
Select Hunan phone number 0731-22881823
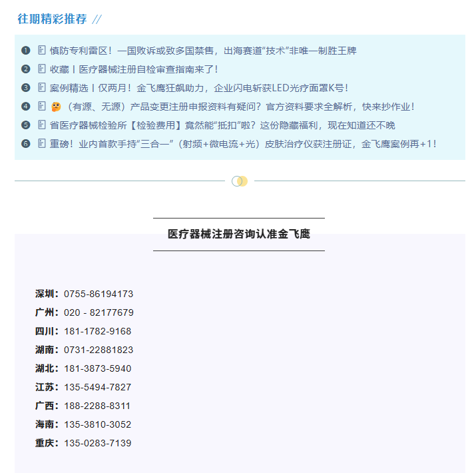pyautogui.click(x=99, y=350)
